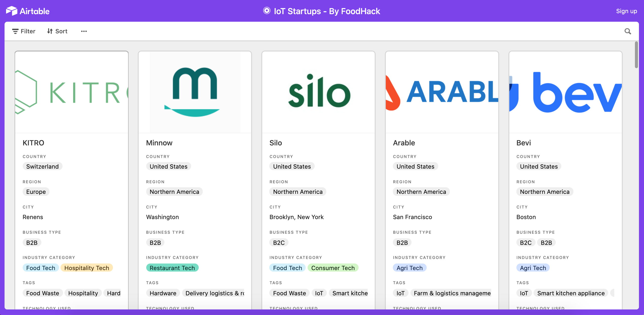Open the Filter option

[24, 31]
